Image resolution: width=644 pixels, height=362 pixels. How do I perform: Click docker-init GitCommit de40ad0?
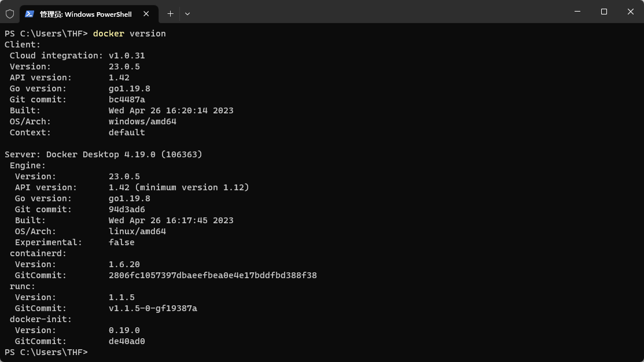127,341
